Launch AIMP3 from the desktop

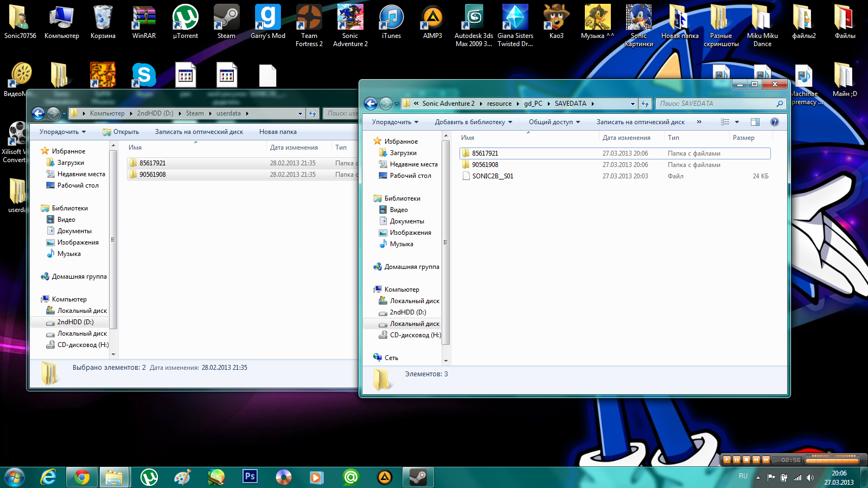point(432,22)
